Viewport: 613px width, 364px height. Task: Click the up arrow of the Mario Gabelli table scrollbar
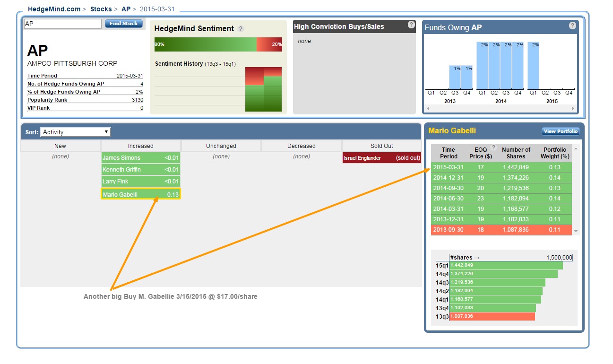tap(576, 148)
